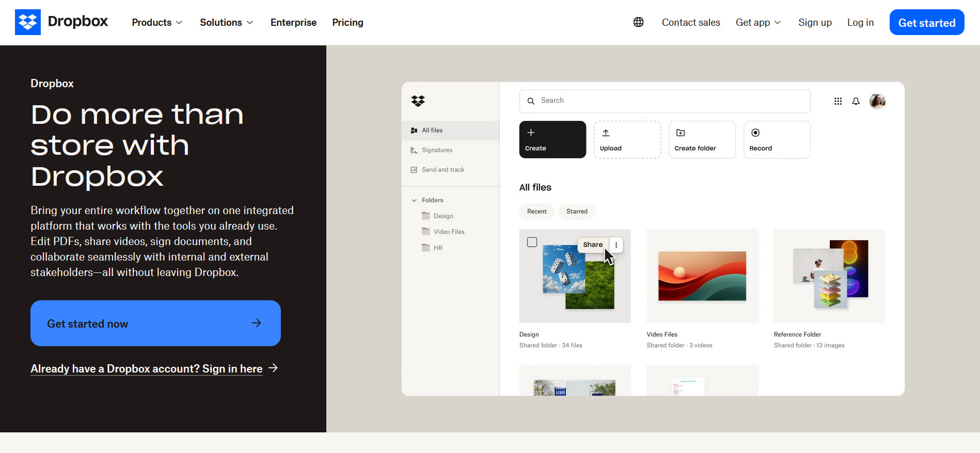Click the Share button on Design thumbnail
The image size is (980, 453).
pos(593,245)
